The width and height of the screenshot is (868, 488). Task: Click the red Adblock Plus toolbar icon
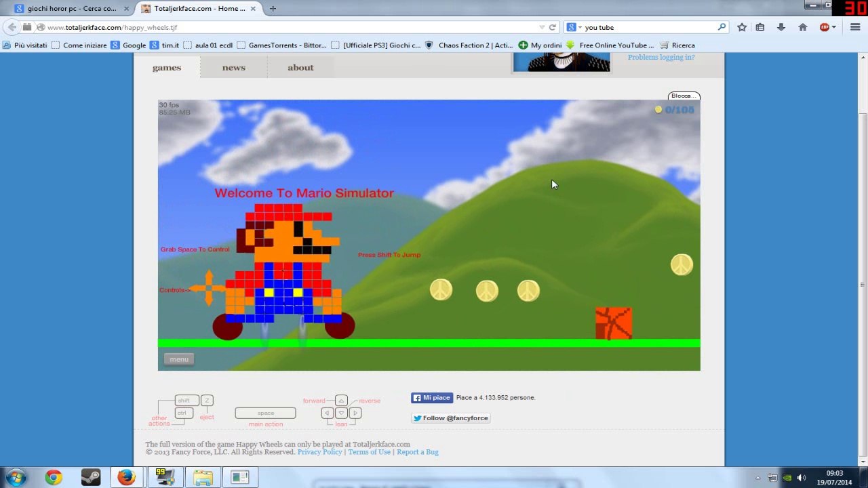click(x=824, y=27)
